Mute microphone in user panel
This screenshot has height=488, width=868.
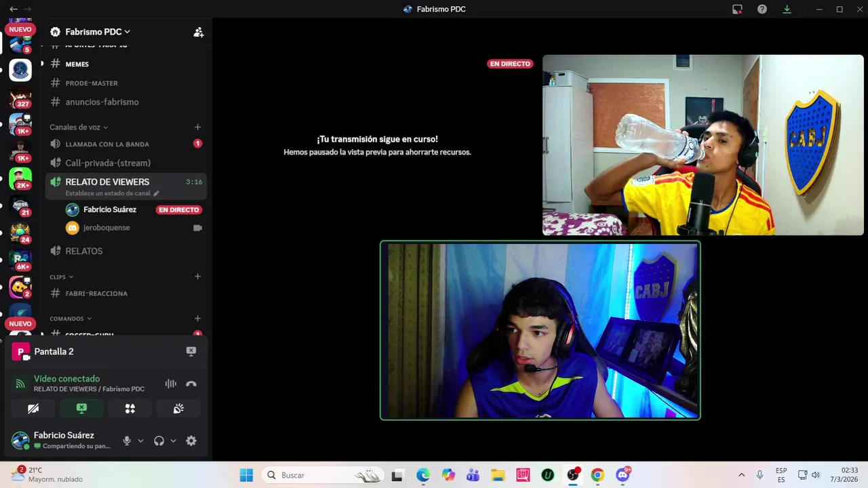click(126, 441)
